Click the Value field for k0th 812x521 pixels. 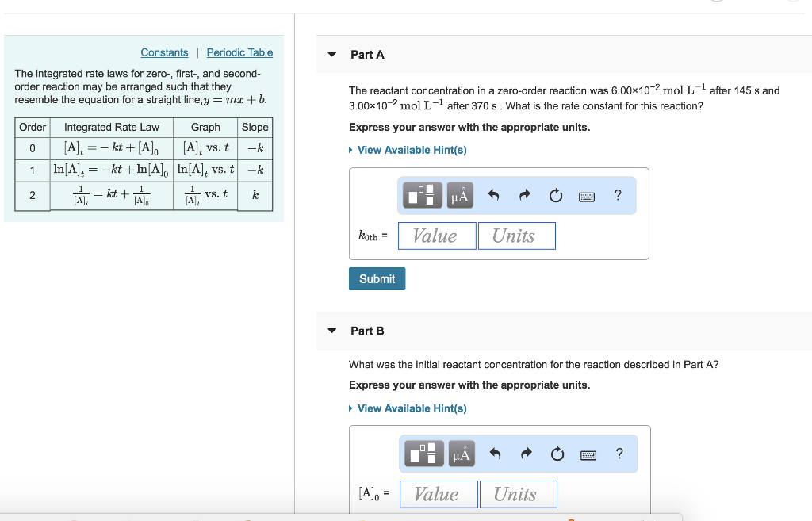[437, 236]
